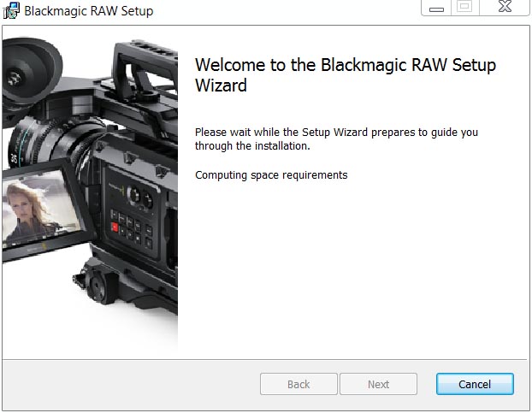Click the camera banner image
Viewport: 532px width, 413px height.
point(90,192)
